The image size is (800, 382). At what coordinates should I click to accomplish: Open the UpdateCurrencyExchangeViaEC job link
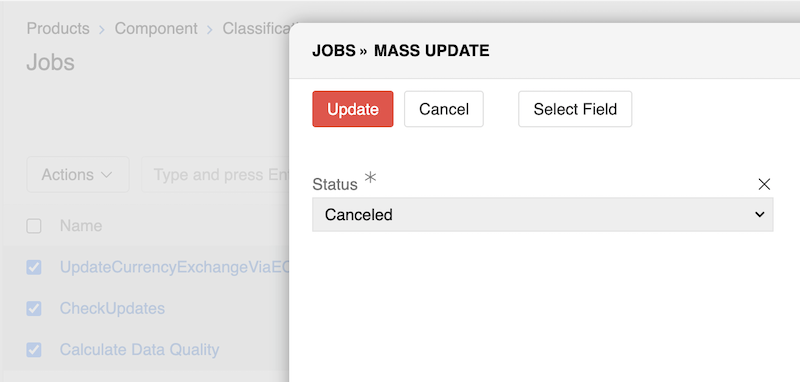click(x=174, y=267)
